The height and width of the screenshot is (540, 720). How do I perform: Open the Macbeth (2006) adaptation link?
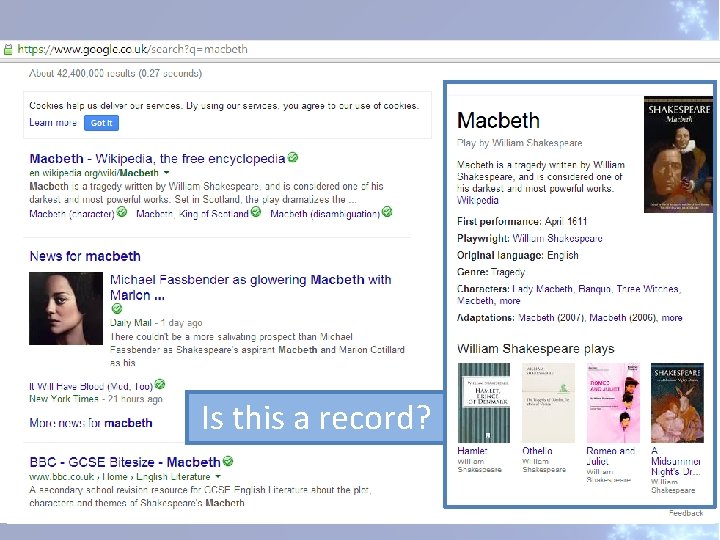pos(623,318)
